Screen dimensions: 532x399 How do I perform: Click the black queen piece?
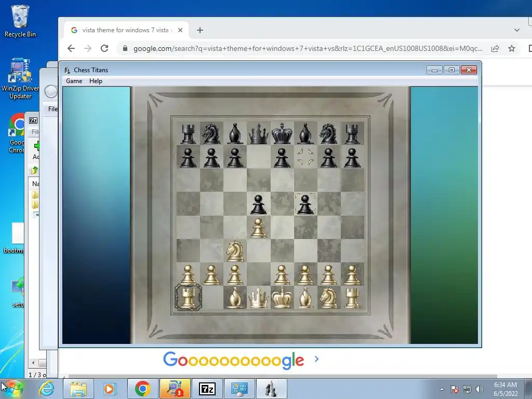coord(259,134)
